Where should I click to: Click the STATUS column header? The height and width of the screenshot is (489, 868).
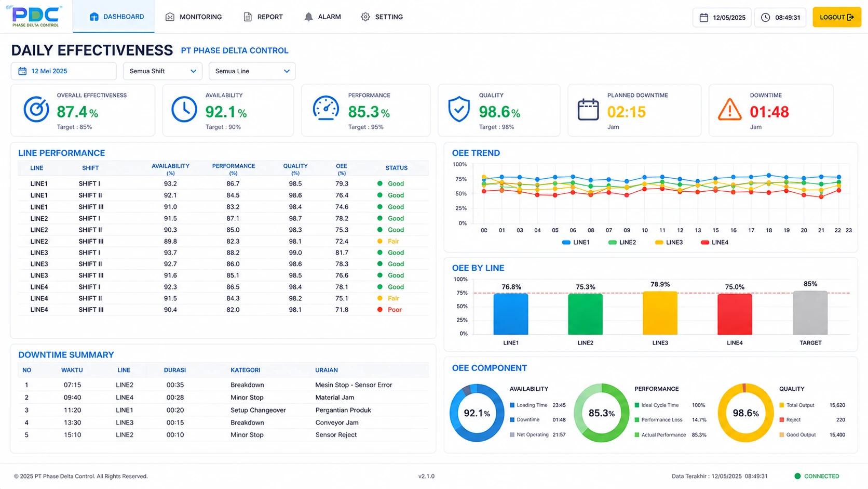(x=397, y=168)
